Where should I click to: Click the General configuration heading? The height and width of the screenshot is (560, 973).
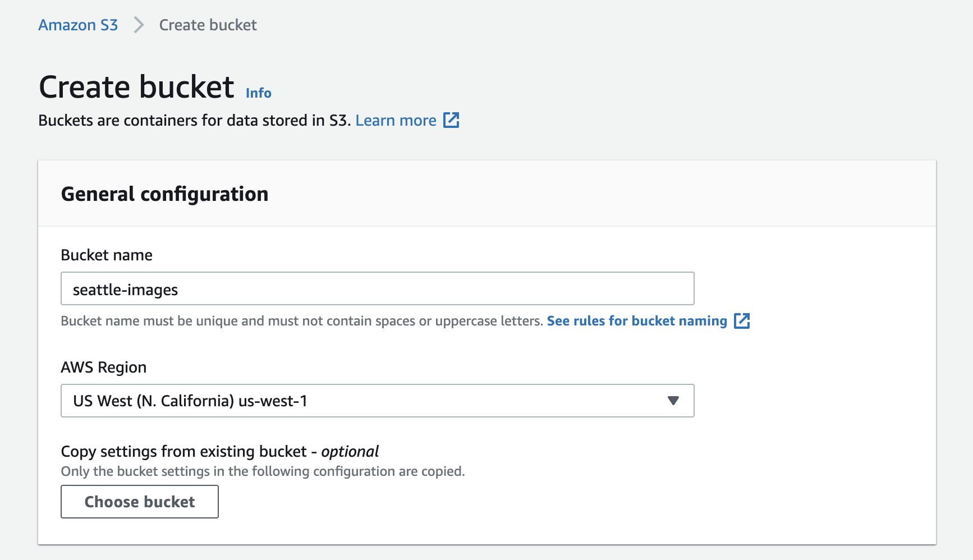pos(164,194)
